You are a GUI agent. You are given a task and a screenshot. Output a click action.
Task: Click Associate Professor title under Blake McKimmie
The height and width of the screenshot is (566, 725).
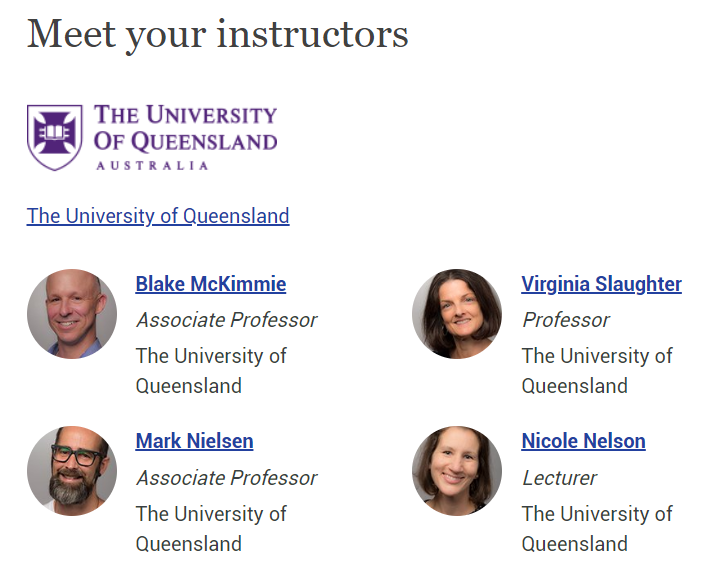point(227,320)
